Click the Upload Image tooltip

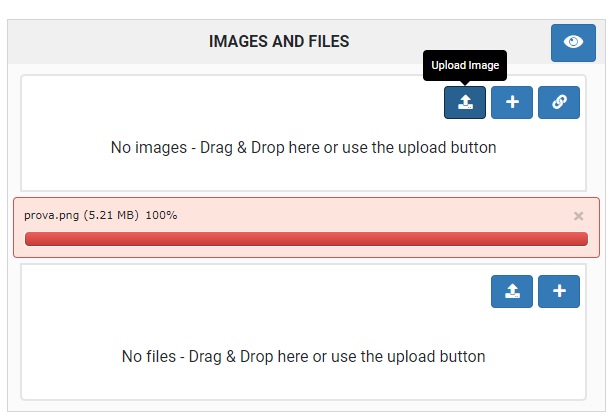click(465, 66)
